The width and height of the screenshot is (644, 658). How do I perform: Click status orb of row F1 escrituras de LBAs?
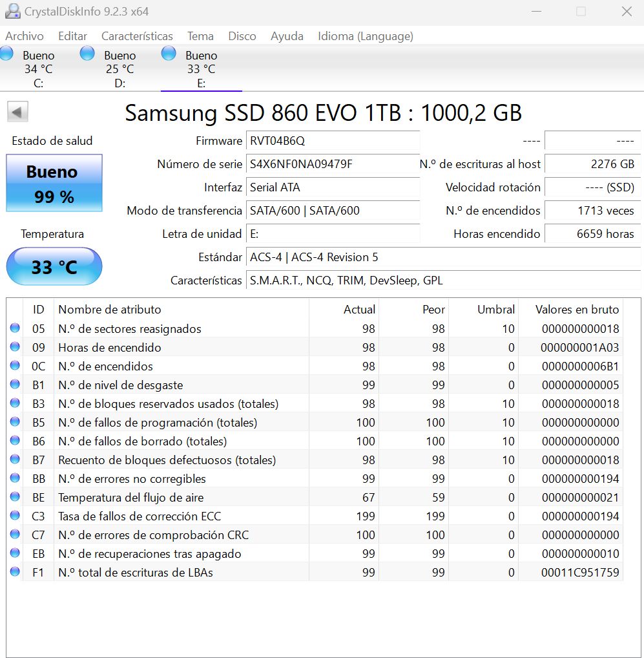coord(15,571)
